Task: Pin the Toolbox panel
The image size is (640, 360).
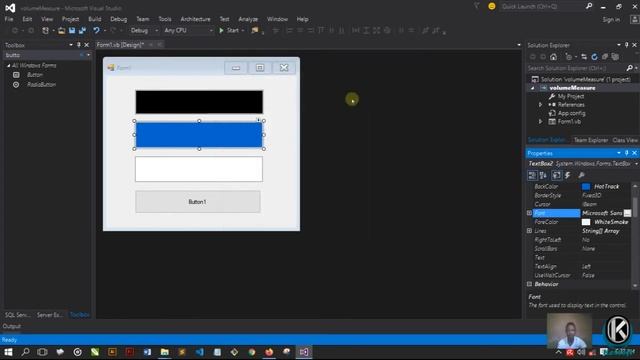Action: pos(79,45)
